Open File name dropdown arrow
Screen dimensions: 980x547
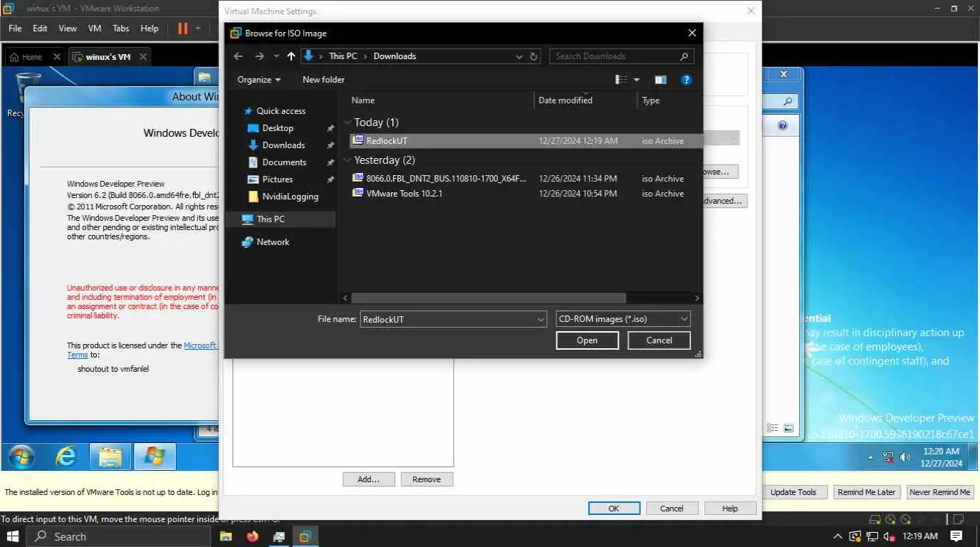click(541, 320)
